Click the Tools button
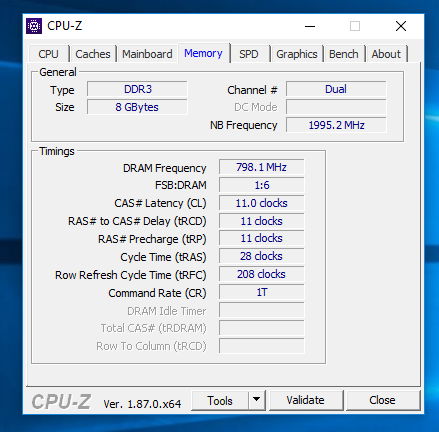The image size is (439, 432). pyautogui.click(x=220, y=400)
